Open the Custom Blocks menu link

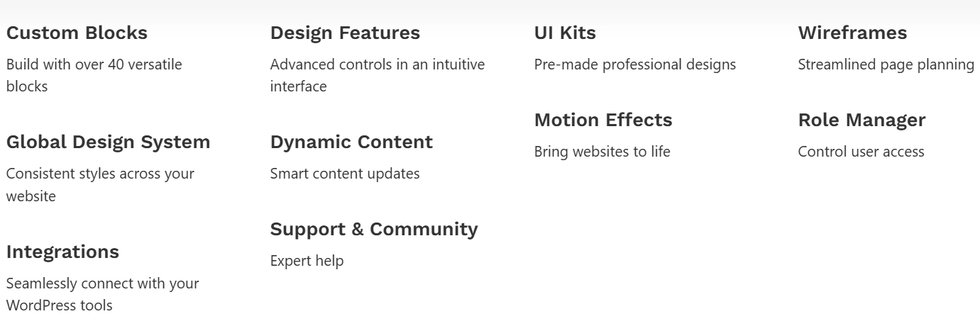(x=77, y=33)
